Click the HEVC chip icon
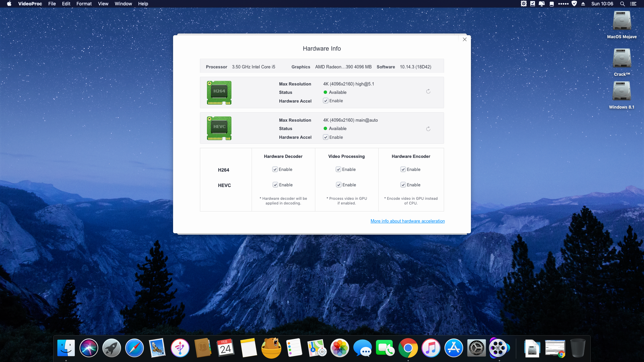Viewport: 644px width, 362px height. pos(219,128)
